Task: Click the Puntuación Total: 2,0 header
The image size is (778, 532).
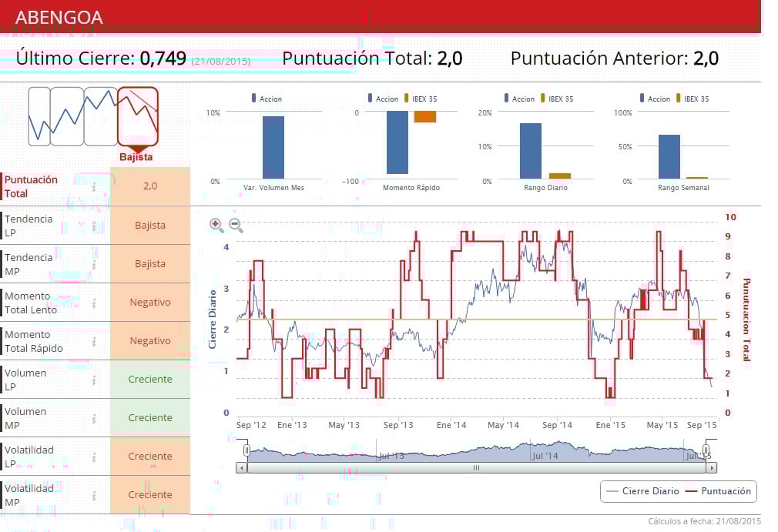Action: [x=372, y=58]
